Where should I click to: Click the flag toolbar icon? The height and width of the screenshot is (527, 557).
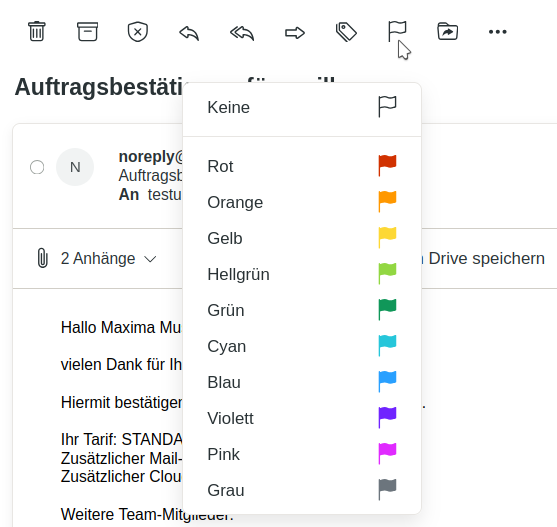coord(397,31)
